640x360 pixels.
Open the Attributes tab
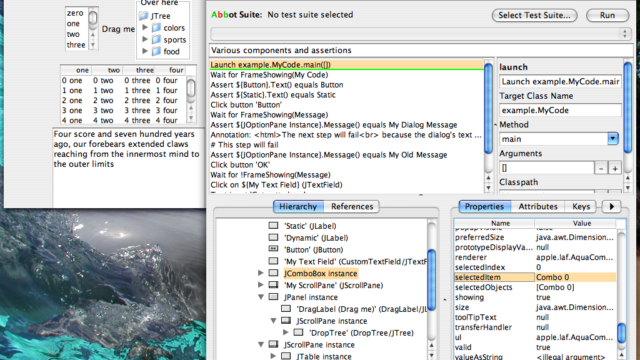point(538,207)
